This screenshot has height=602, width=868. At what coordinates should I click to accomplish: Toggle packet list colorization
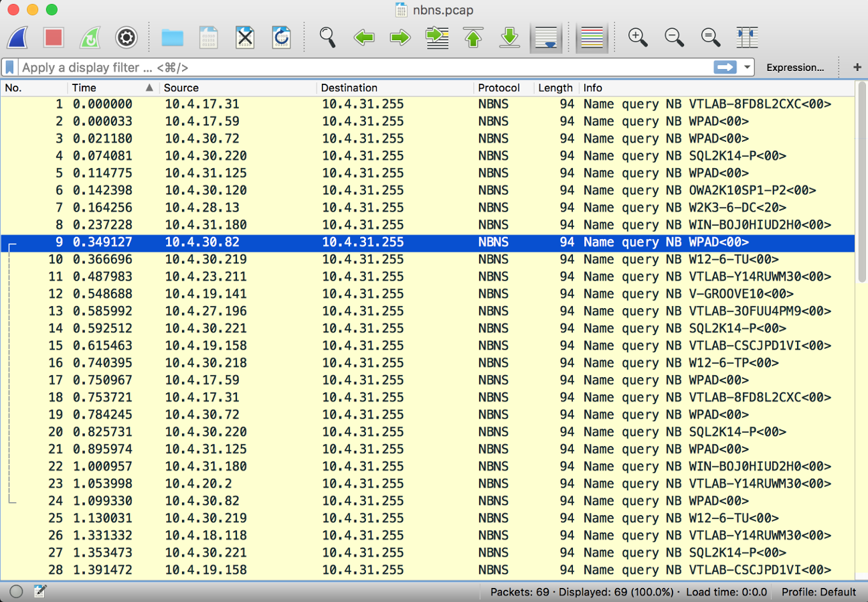592,37
